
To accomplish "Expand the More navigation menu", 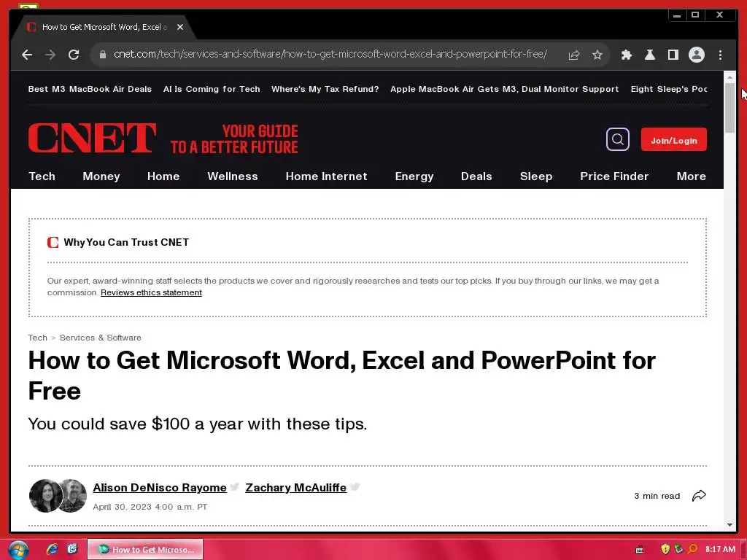I will pyautogui.click(x=692, y=176).
